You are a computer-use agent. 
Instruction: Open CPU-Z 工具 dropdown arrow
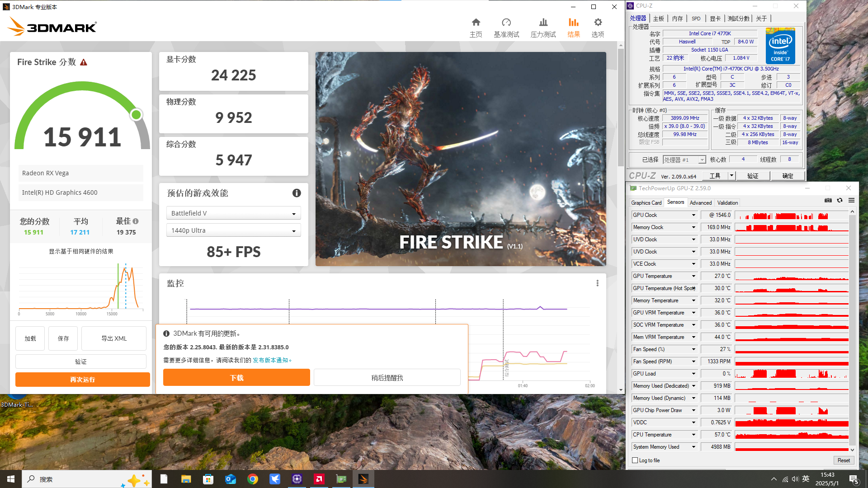[x=731, y=176]
